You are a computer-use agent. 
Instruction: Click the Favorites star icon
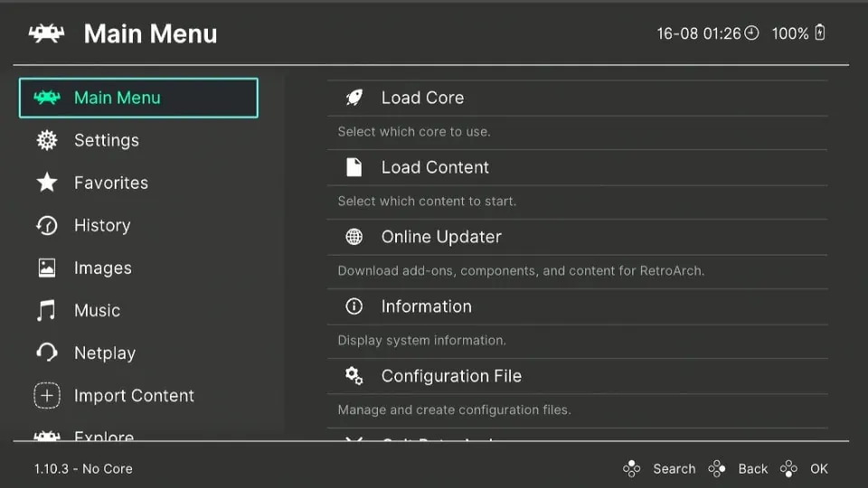(x=46, y=183)
